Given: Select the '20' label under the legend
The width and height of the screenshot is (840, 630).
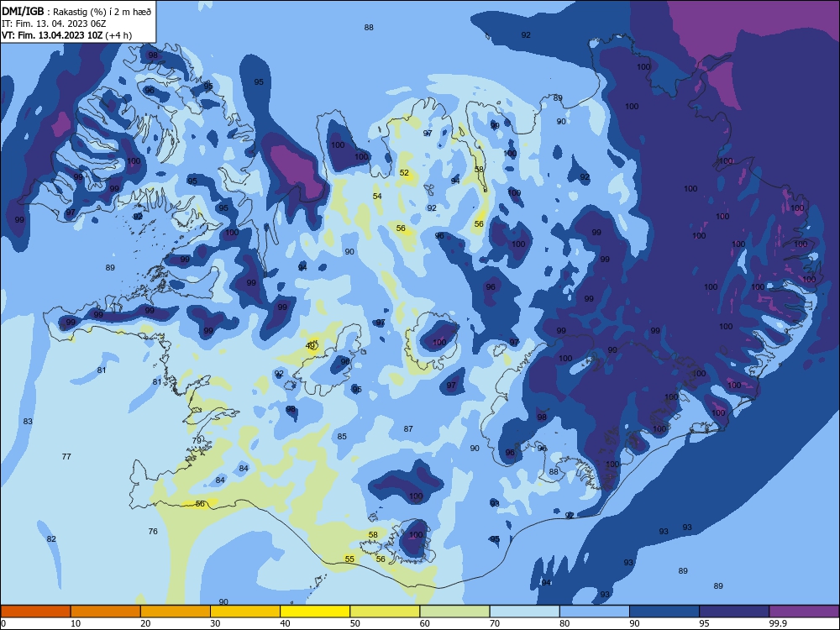Looking at the screenshot, I should (145, 623).
